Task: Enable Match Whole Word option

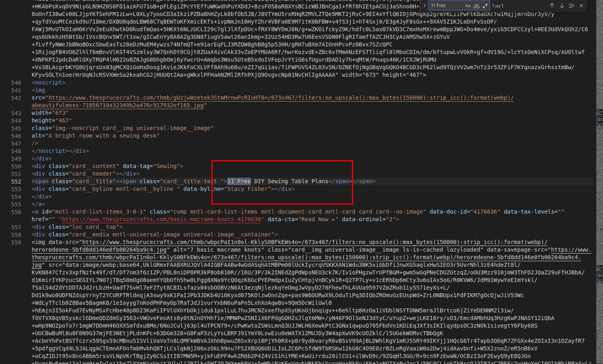Action: pos(476,6)
